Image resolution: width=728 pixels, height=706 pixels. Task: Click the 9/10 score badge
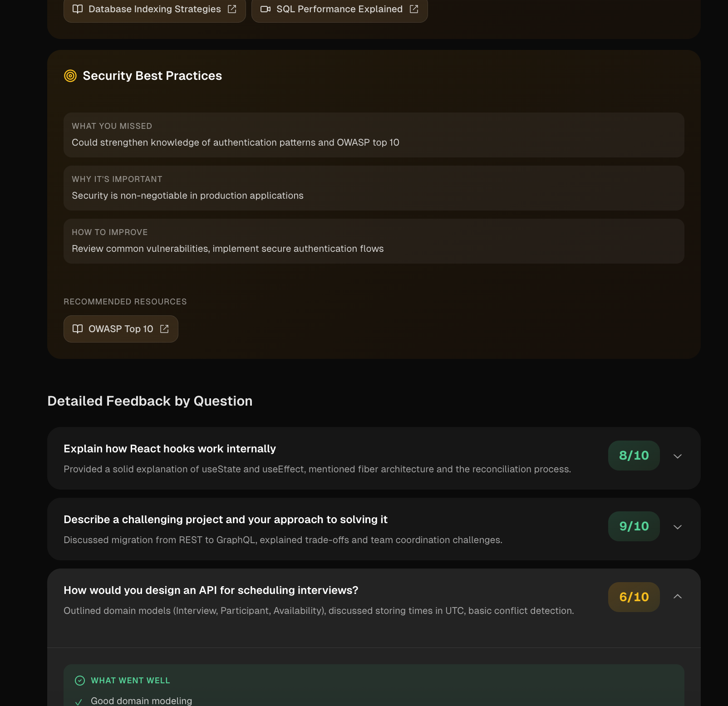tap(634, 526)
